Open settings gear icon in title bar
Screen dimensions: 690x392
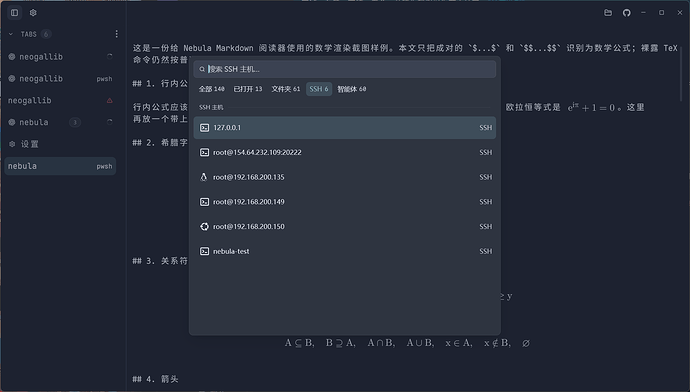click(33, 13)
